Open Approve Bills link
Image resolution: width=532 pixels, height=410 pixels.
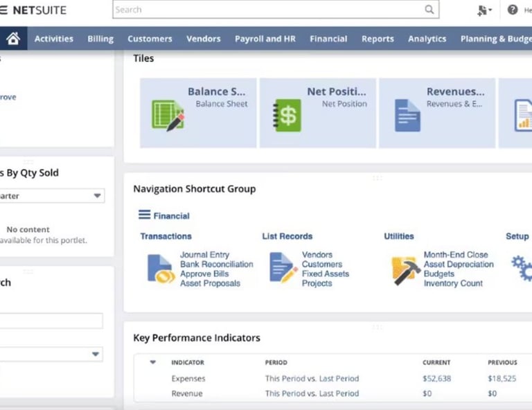point(204,274)
